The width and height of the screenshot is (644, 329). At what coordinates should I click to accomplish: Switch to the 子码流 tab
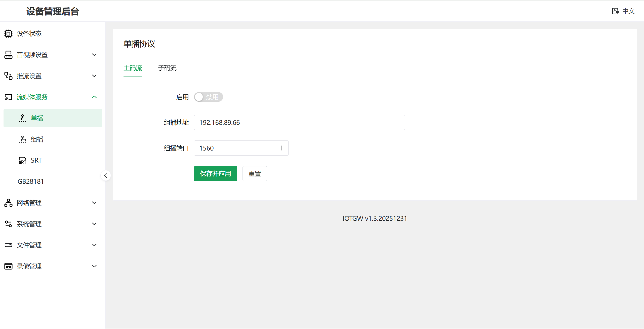(x=167, y=68)
